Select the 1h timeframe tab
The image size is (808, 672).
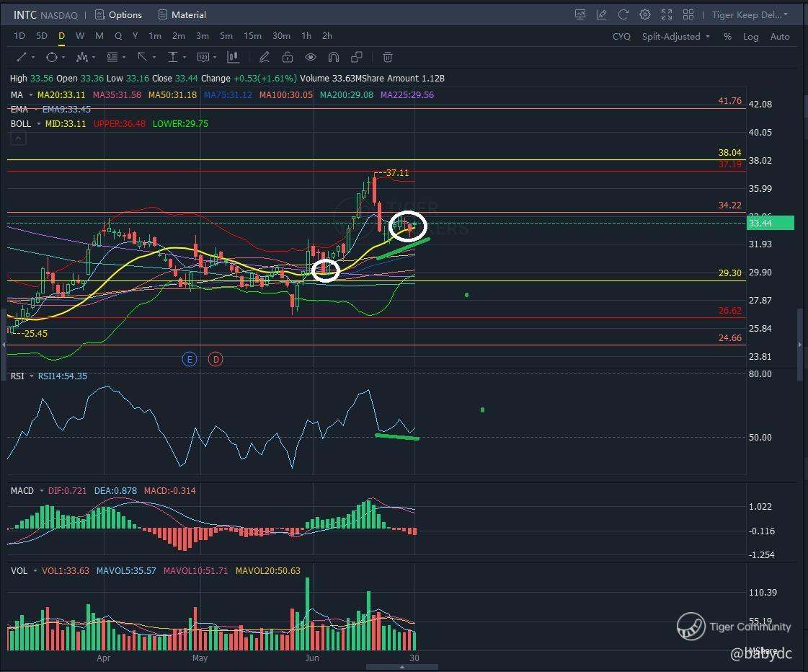coord(306,36)
